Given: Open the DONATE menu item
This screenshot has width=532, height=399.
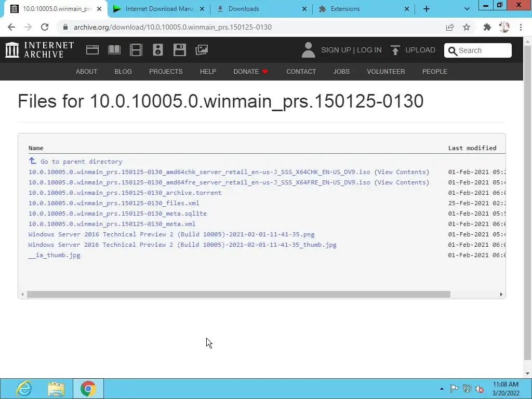Looking at the screenshot, I should [251, 72].
